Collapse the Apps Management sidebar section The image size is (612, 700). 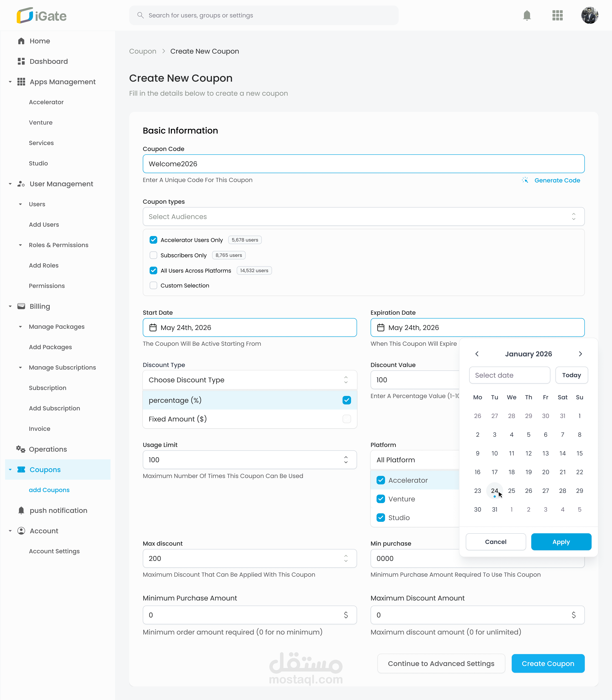[10, 82]
